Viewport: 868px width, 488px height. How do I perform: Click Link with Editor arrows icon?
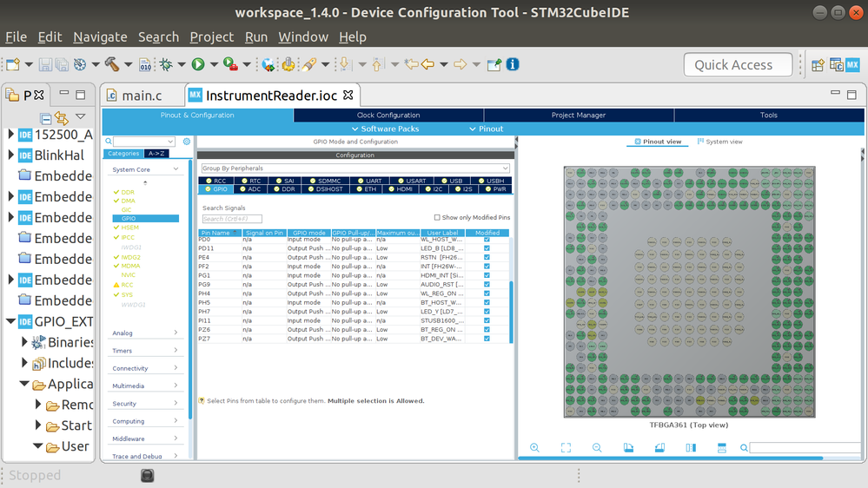[x=62, y=118]
